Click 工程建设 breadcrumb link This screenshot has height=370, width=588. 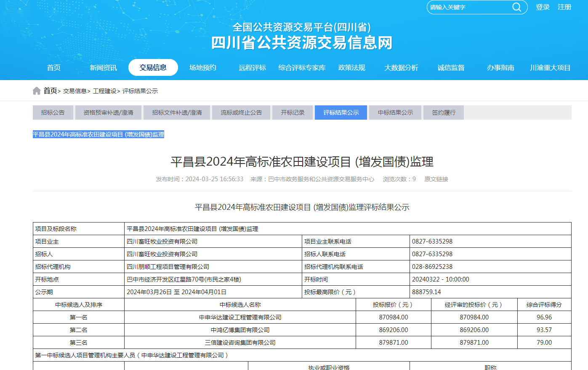coord(104,91)
